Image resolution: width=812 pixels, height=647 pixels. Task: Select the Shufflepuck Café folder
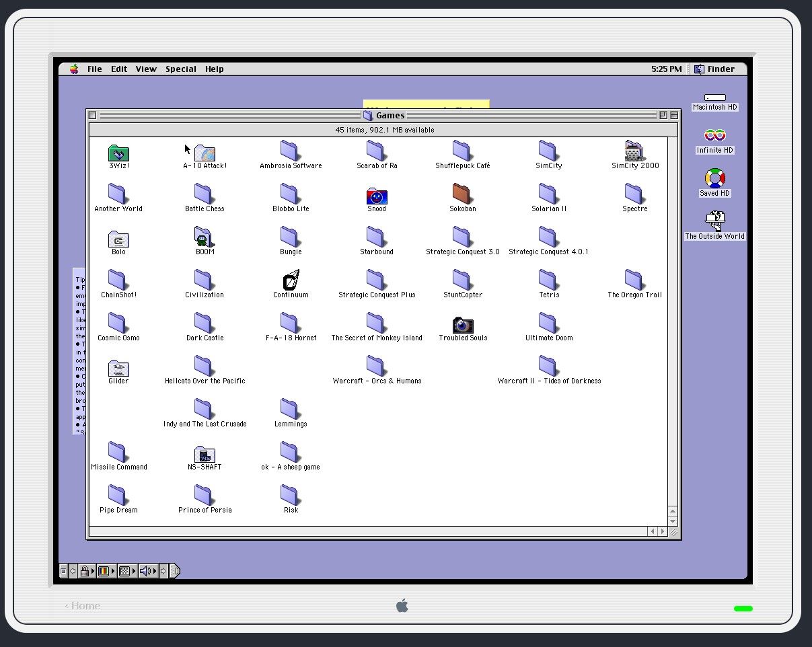coord(463,151)
